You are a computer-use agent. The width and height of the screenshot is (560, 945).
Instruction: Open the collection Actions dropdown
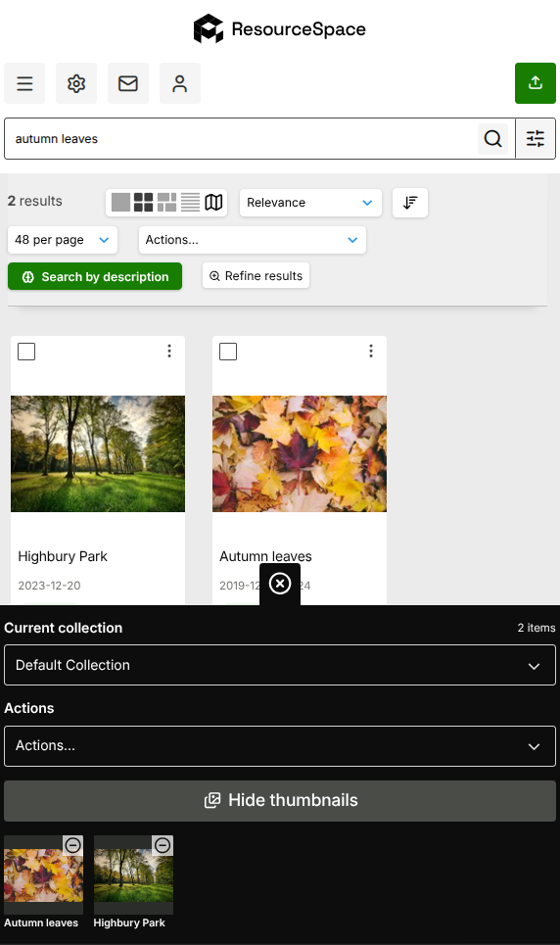point(280,746)
